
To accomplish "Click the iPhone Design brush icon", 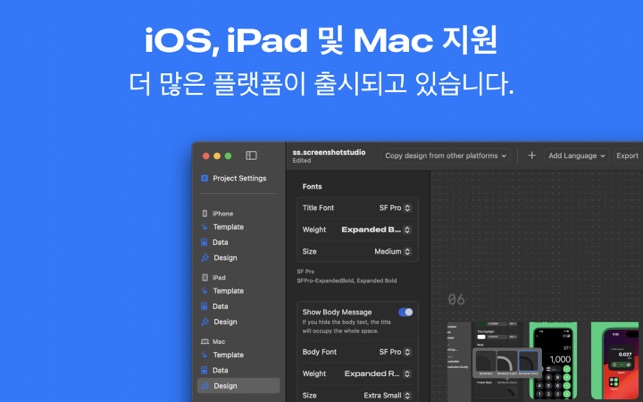I will click(x=205, y=258).
